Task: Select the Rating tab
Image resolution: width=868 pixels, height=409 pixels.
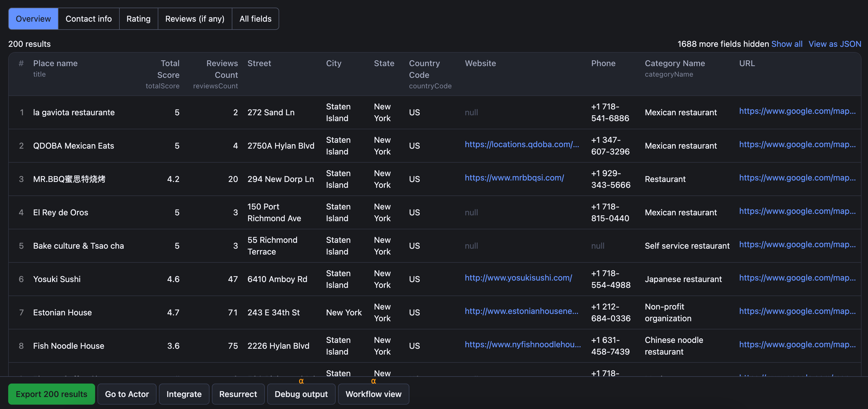Action: click(138, 19)
